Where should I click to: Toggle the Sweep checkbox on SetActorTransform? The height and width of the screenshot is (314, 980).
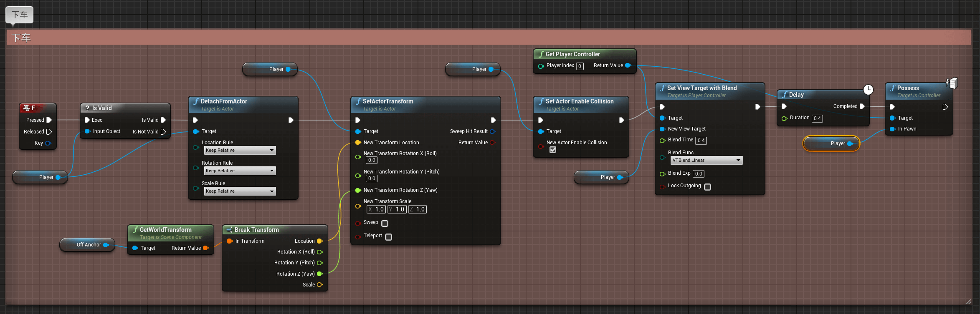click(x=385, y=224)
